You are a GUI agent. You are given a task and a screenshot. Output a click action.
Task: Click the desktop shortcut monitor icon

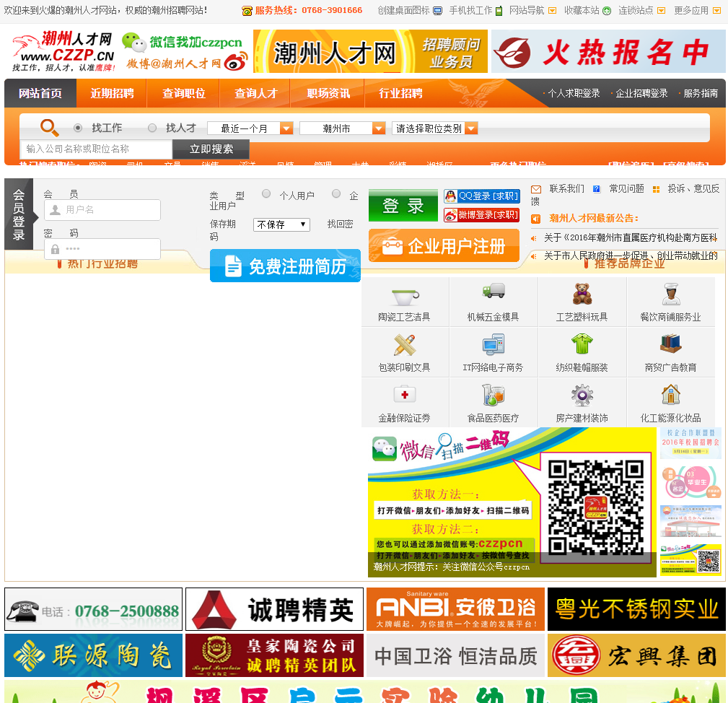(x=437, y=11)
